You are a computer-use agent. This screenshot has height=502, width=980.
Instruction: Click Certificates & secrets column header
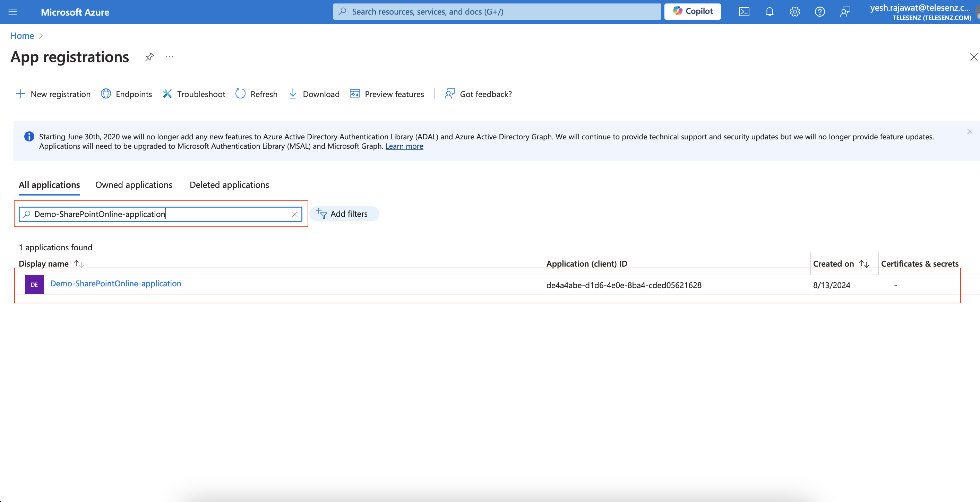click(x=920, y=263)
